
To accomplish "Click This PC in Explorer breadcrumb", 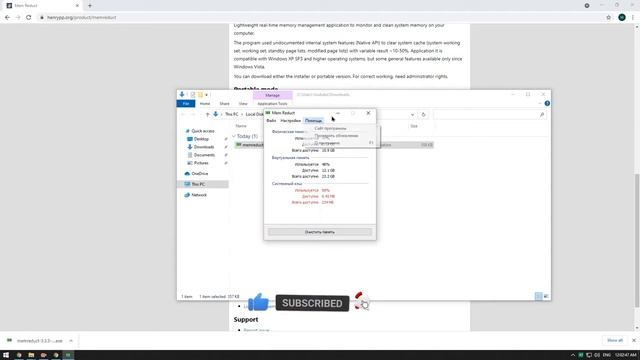I will (x=231, y=114).
